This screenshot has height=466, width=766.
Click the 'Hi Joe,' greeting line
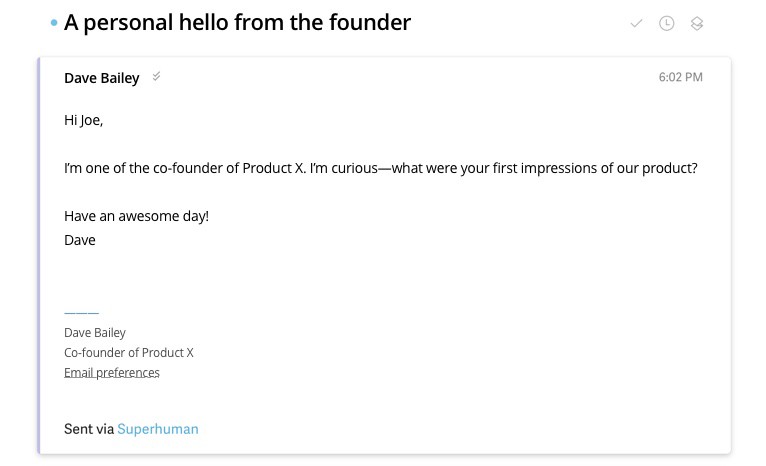click(84, 120)
